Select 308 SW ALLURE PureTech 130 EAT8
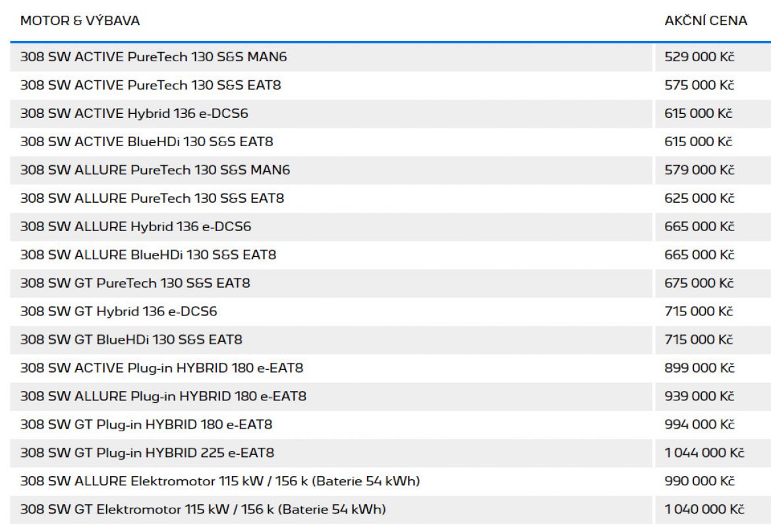The image size is (771, 532). coord(152,198)
